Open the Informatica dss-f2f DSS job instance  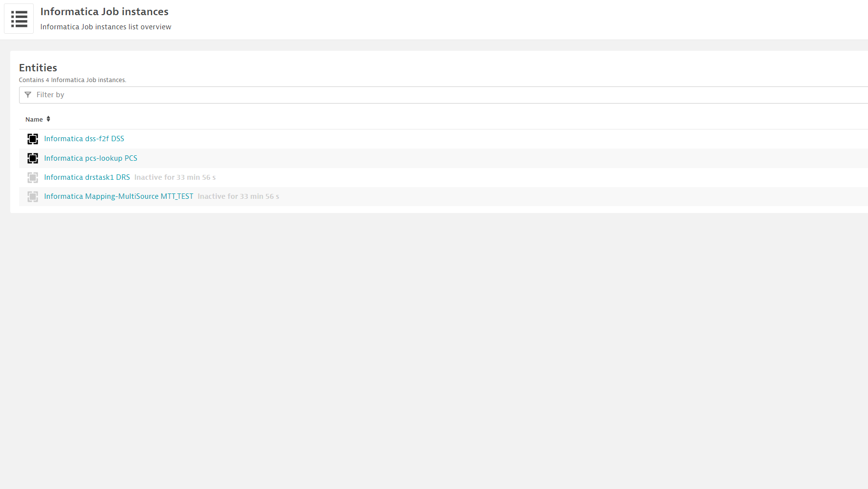84,139
